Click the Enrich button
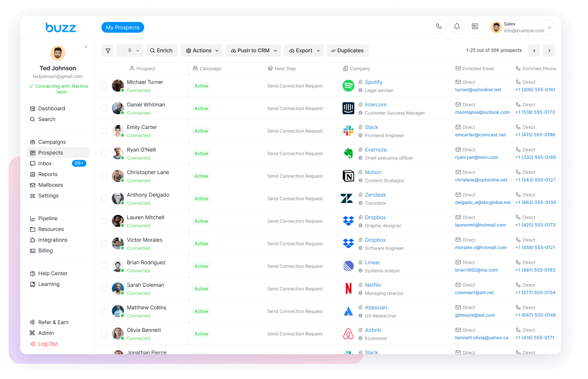The image size is (588, 379). click(x=161, y=51)
